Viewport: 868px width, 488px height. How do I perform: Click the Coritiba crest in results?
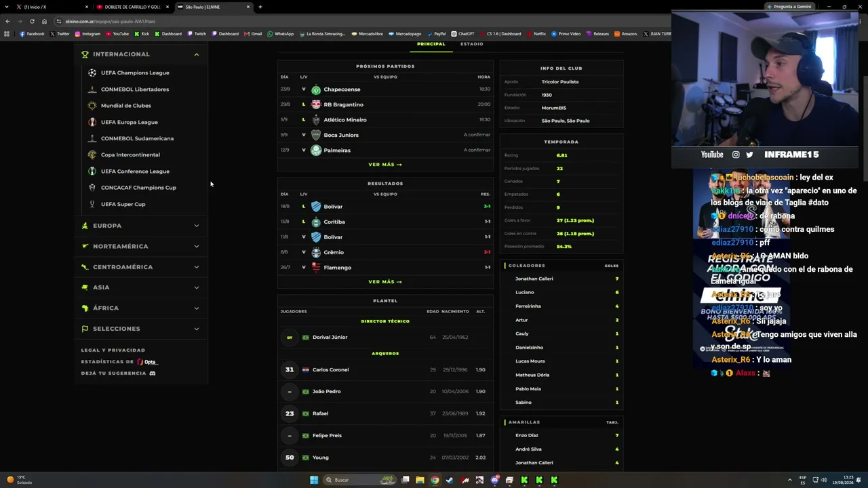[316, 222]
